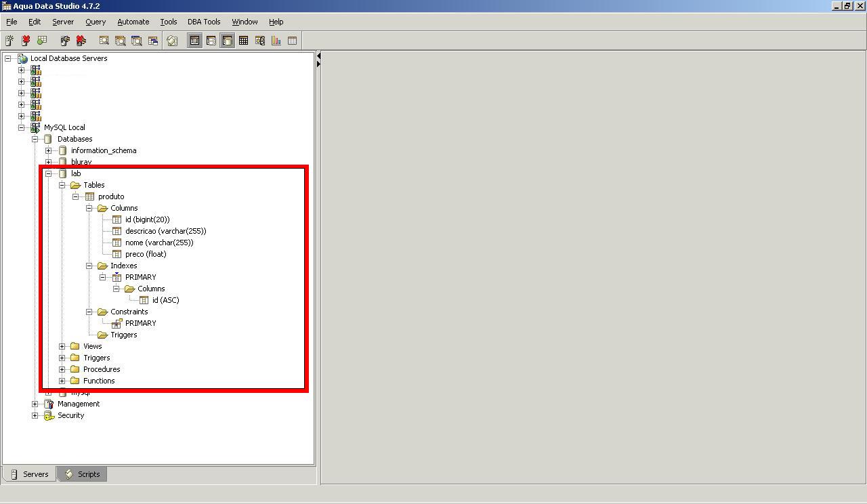This screenshot has height=504, width=867.
Task: Click the Management node icon
Action: point(49,404)
